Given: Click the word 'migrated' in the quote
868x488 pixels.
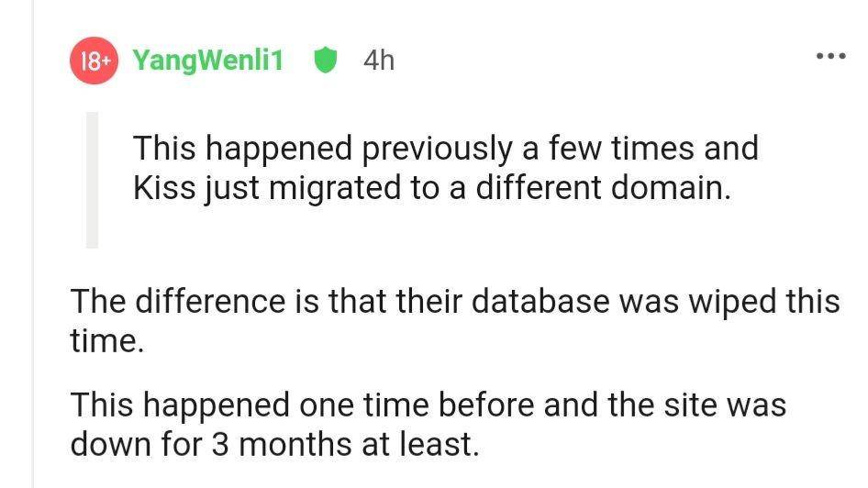Looking at the screenshot, I should point(335,189).
